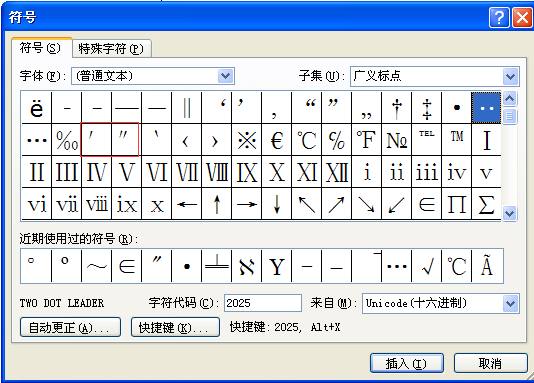Choose the single prime ′ symbol in grid
Image resolution: width=534 pixels, height=383 pixels.
(x=96, y=140)
